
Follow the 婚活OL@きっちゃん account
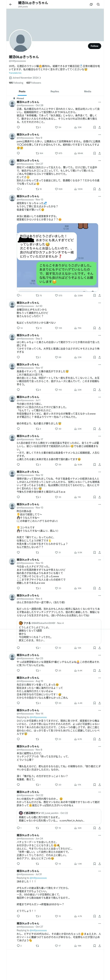pyautogui.click(x=94, y=46)
